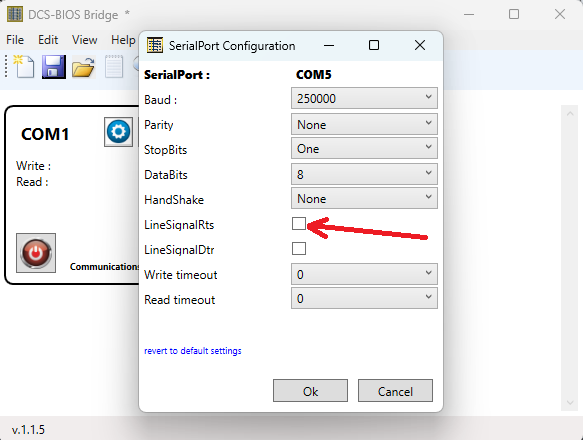Click the DCS-BIOS Bridge app icon

pyautogui.click(x=15, y=14)
